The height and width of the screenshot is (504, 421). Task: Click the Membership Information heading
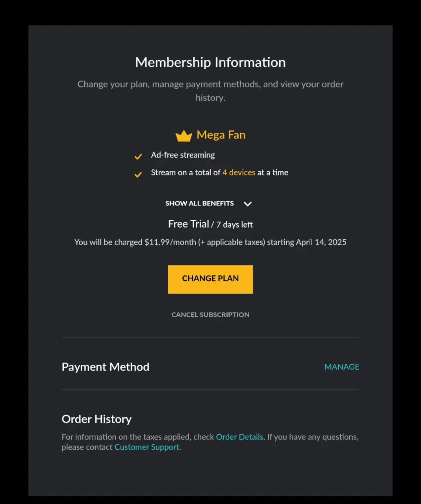tap(210, 62)
